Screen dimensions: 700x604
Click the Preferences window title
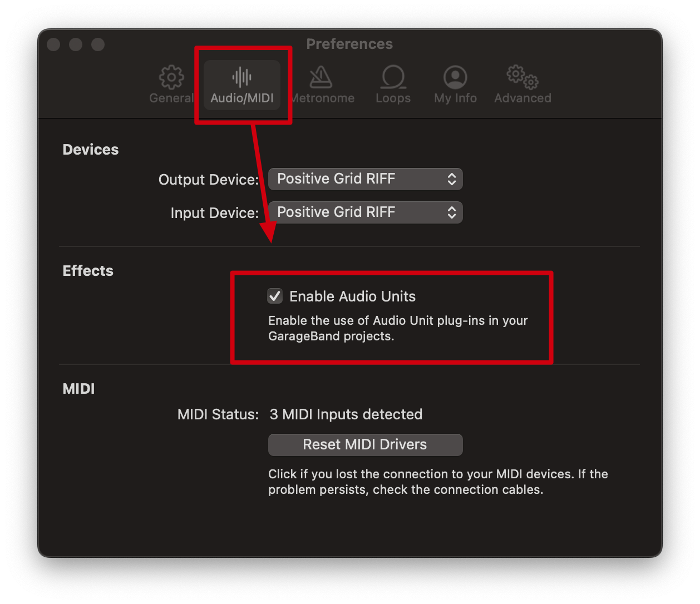(x=349, y=44)
